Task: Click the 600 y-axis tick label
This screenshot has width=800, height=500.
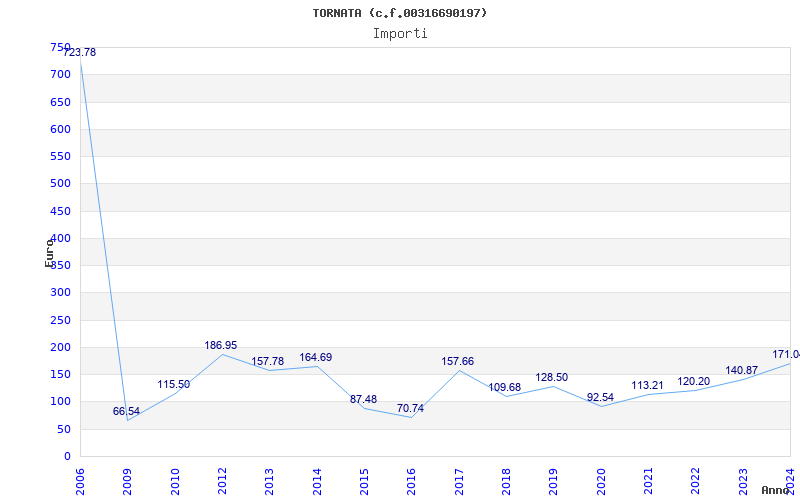Action: coord(60,130)
